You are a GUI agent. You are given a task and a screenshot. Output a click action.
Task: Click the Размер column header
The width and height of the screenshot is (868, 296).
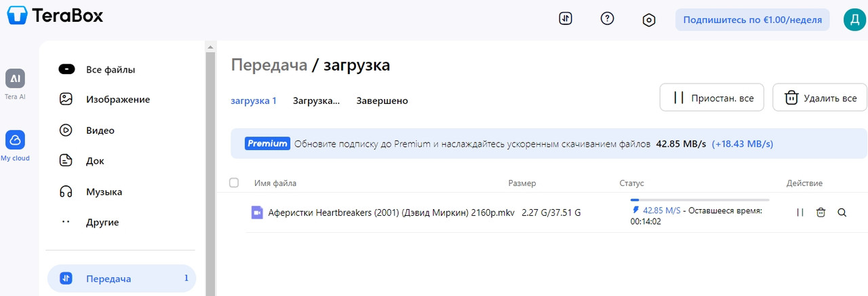point(522,183)
